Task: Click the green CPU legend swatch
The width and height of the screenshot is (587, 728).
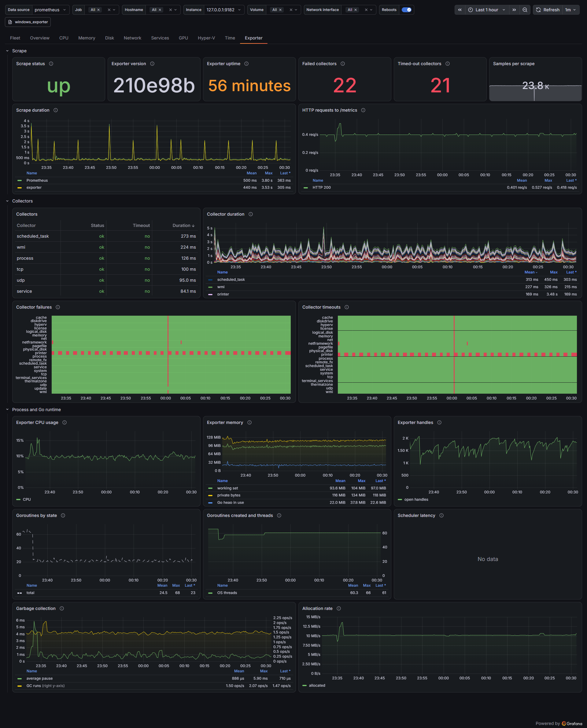Action: (x=18, y=500)
